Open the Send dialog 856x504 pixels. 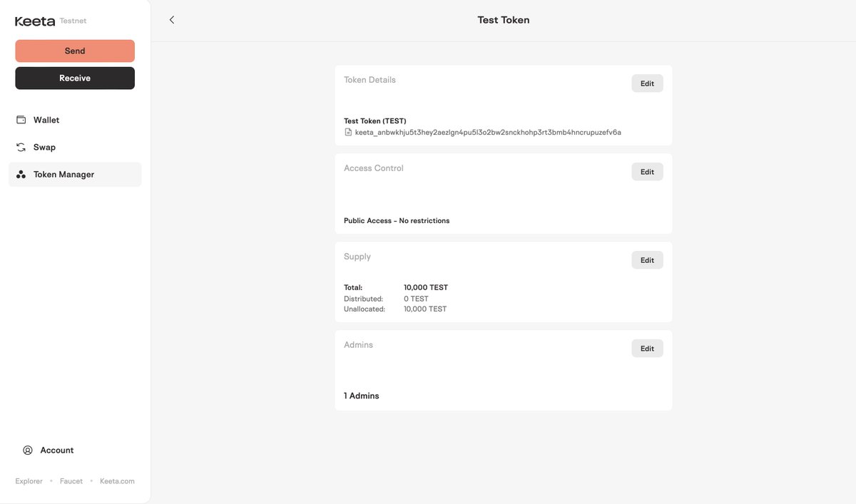pos(75,51)
